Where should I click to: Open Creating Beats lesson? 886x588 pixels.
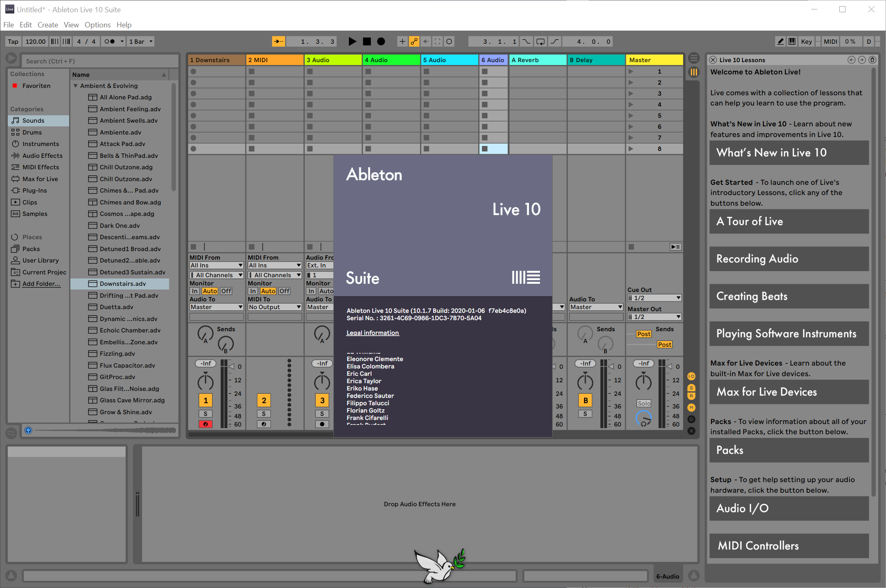coord(789,296)
